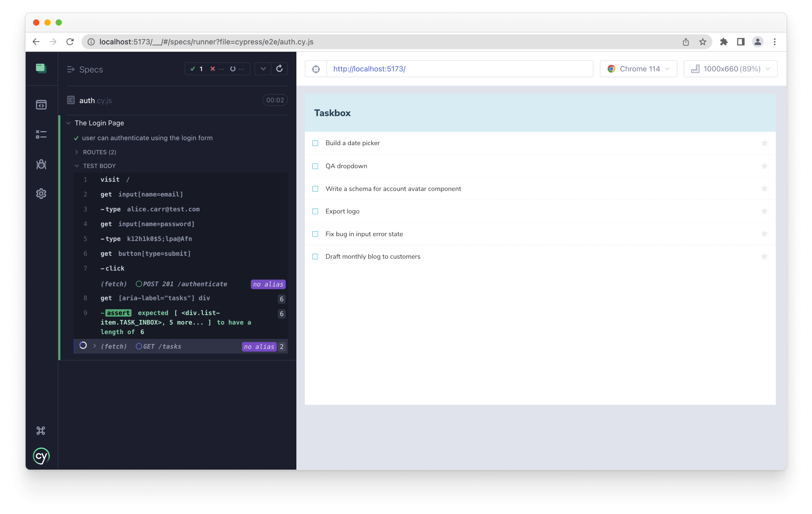The height and width of the screenshot is (514, 812).
Task: Open keyboard shortcuts command icon
Action: [41, 431]
